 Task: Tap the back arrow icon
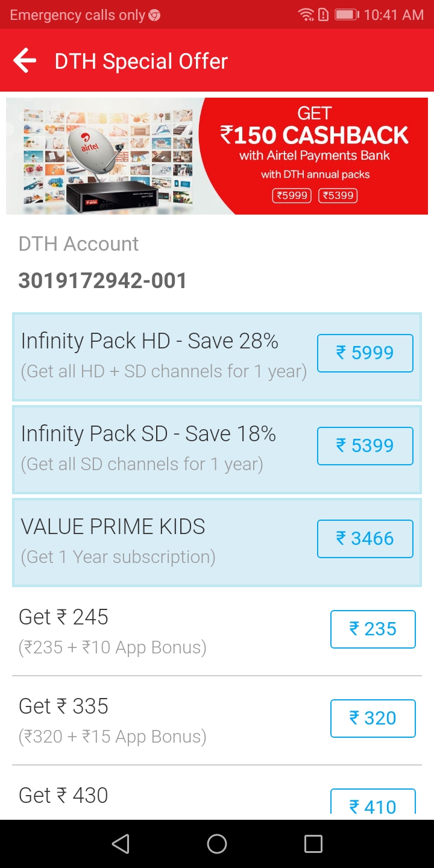(x=25, y=61)
